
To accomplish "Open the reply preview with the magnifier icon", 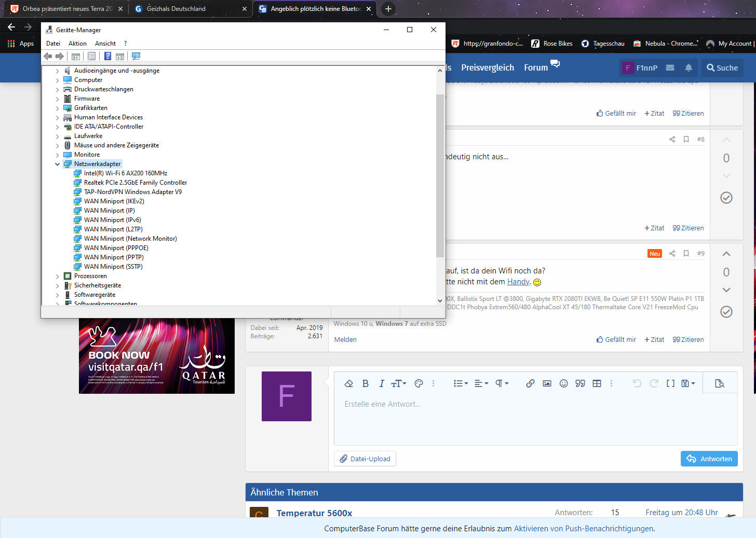I will click(x=720, y=383).
